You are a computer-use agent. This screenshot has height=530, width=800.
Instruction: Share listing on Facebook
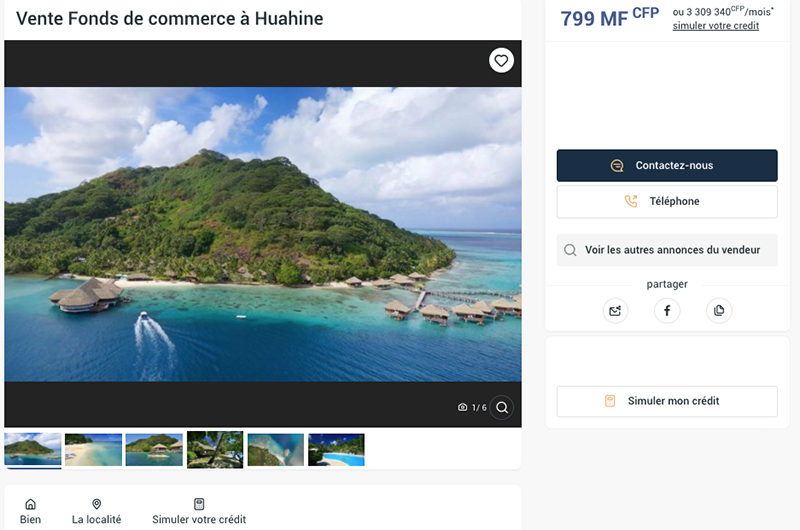[x=667, y=311]
